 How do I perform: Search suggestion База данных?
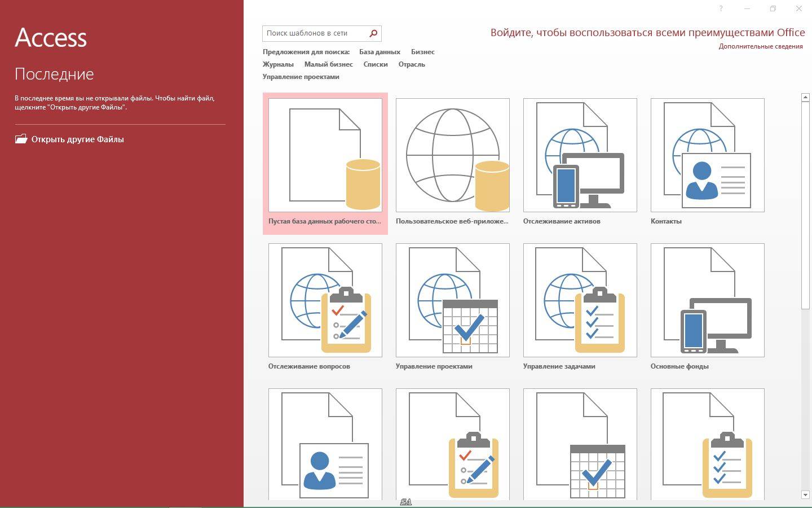coord(379,52)
